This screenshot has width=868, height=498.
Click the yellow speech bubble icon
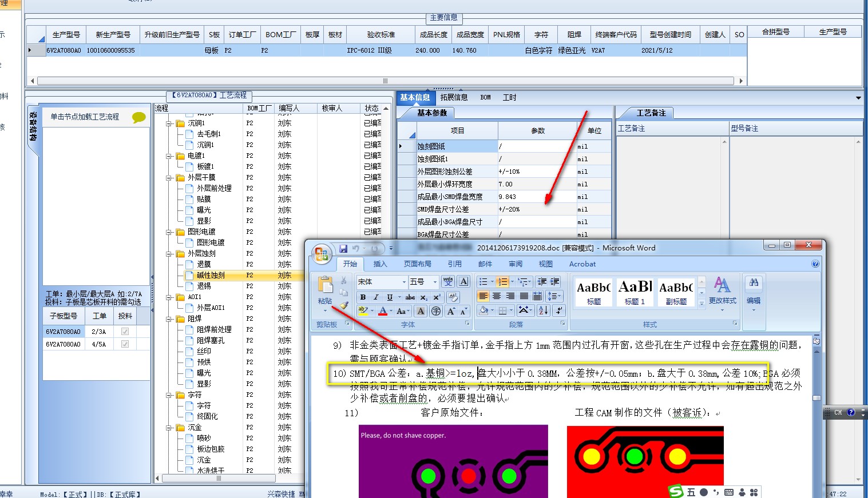[139, 117]
